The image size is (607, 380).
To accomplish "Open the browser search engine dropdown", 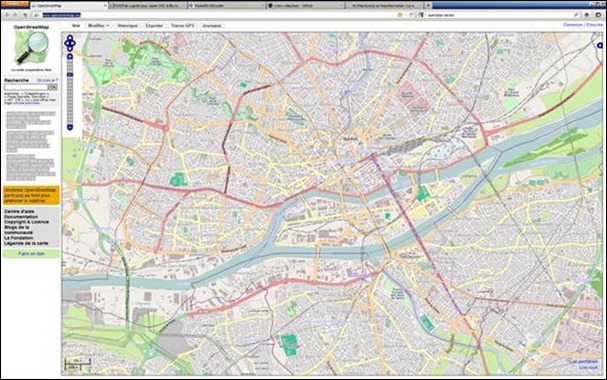I will pyautogui.click(x=421, y=15).
